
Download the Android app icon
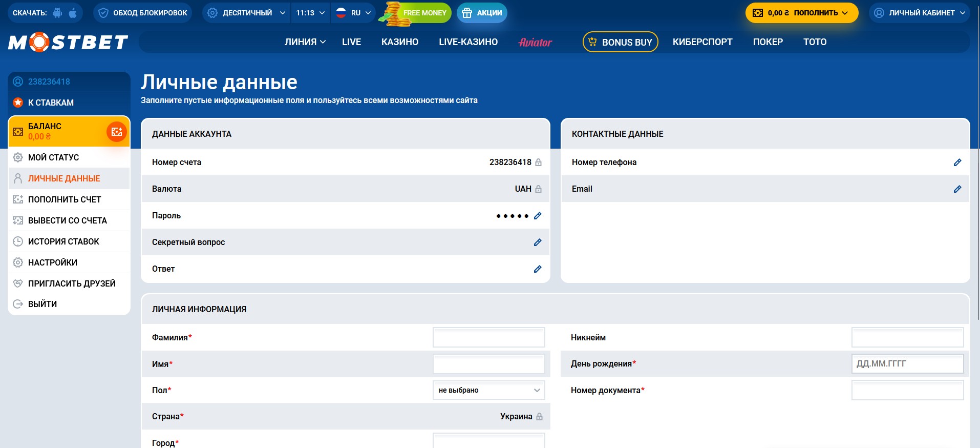coord(58,13)
